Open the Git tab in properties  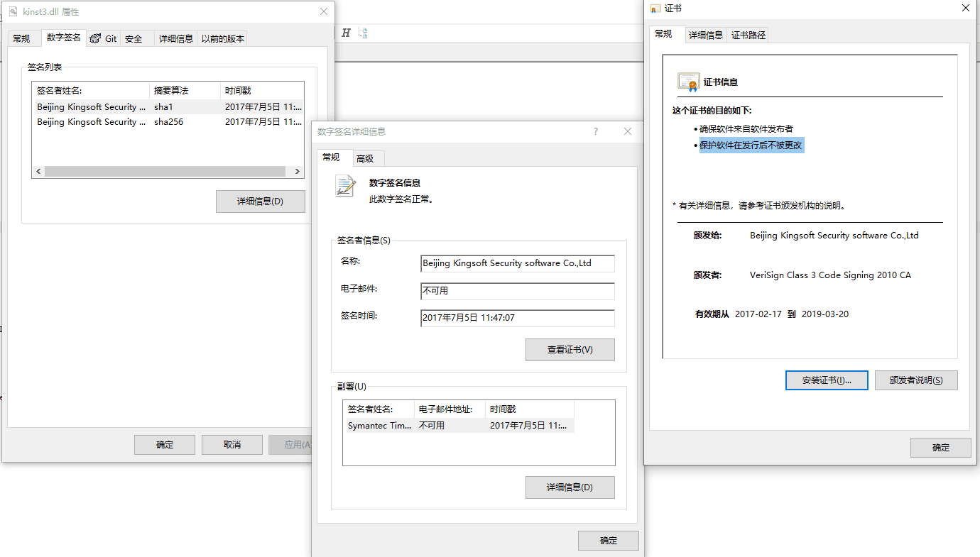click(x=104, y=38)
